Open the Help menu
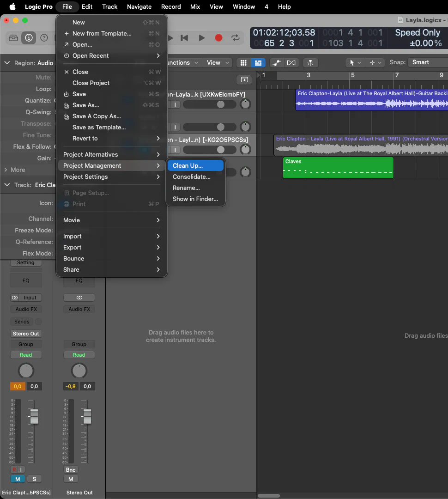448x499 pixels. (284, 6)
